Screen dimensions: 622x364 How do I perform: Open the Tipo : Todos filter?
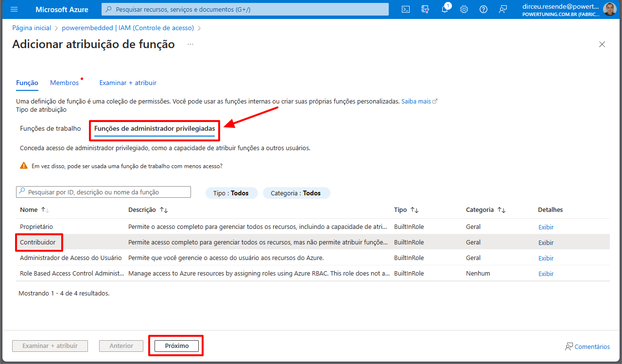[x=231, y=193]
